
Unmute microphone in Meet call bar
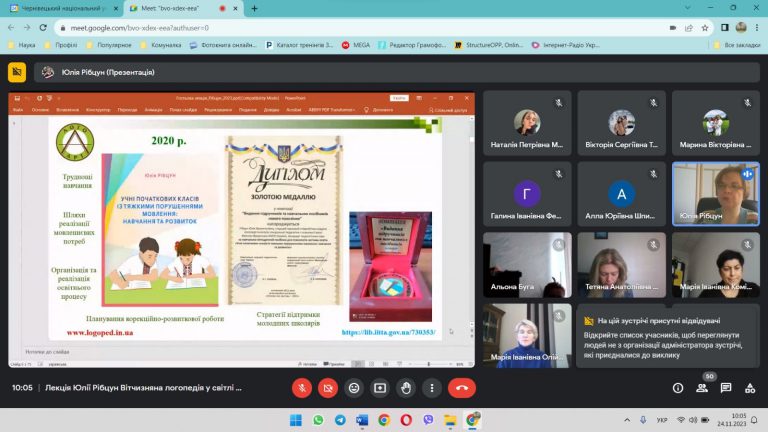point(302,388)
